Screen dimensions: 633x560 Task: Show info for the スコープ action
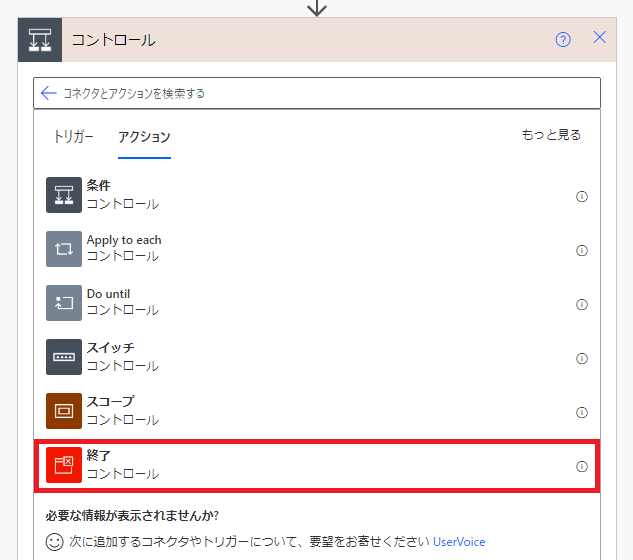582,413
